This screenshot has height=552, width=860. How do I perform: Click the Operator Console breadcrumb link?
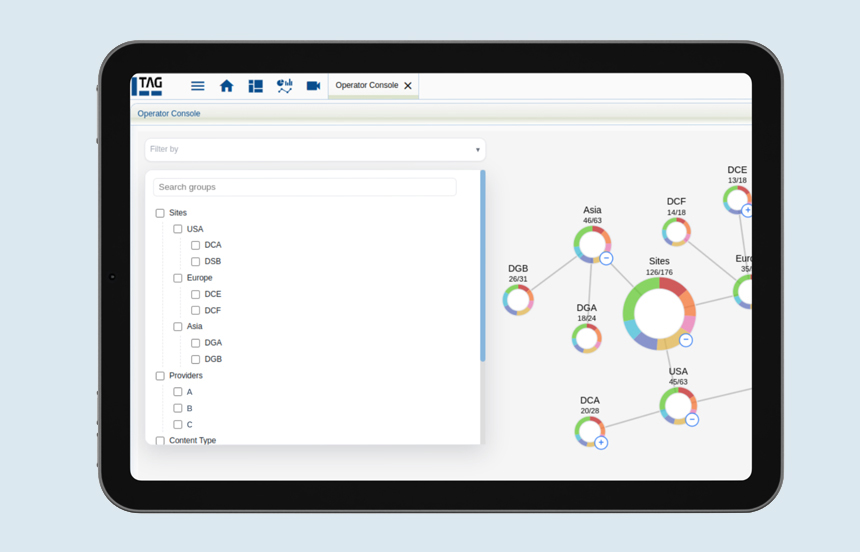(x=169, y=114)
